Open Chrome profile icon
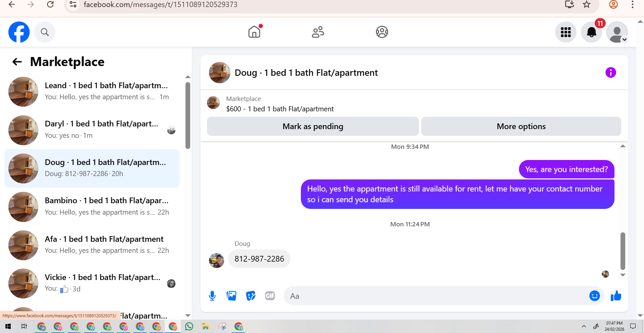The width and height of the screenshot is (644, 333). click(613, 4)
